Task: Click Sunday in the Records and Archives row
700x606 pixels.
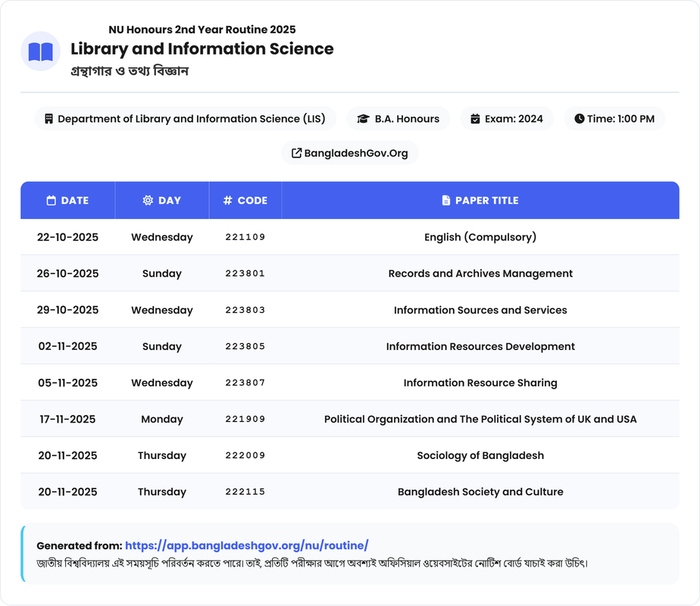Action: pyautogui.click(x=162, y=274)
